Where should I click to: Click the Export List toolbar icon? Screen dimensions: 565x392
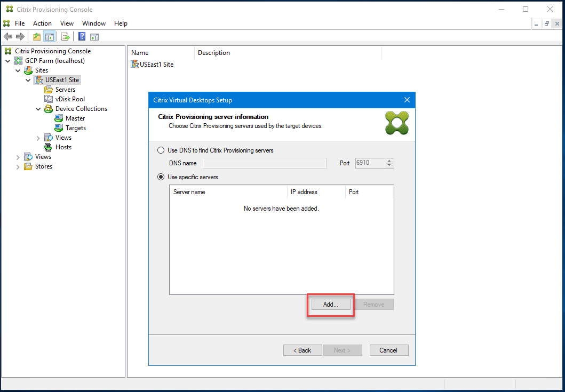pos(65,36)
